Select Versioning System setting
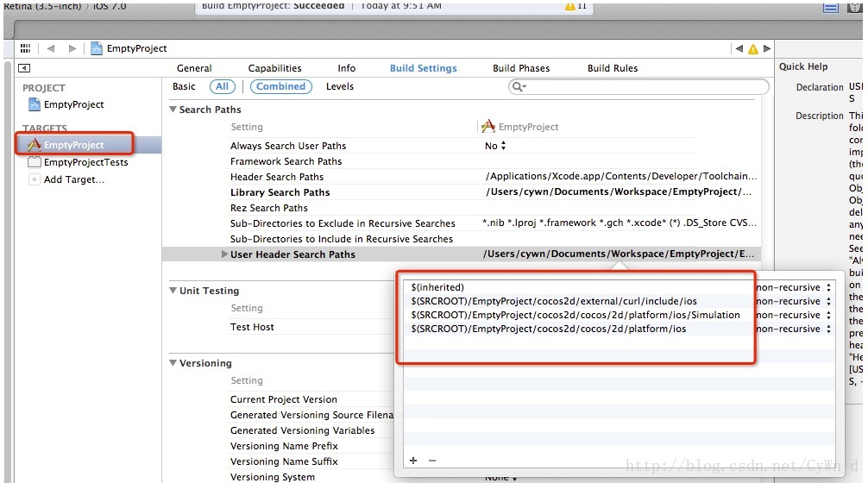Screen dimensions: 868x483 coord(273,476)
